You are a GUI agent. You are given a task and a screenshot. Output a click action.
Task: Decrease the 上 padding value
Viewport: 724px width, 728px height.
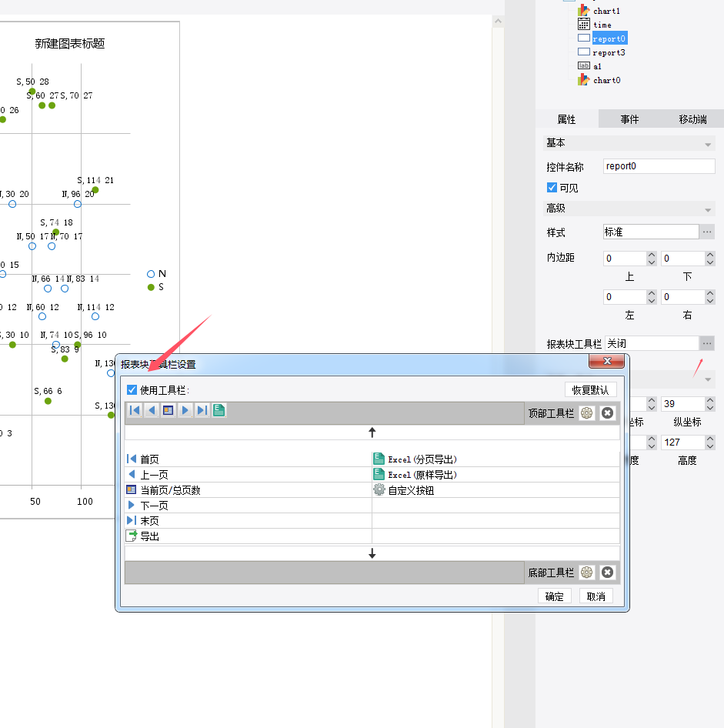coord(652,262)
